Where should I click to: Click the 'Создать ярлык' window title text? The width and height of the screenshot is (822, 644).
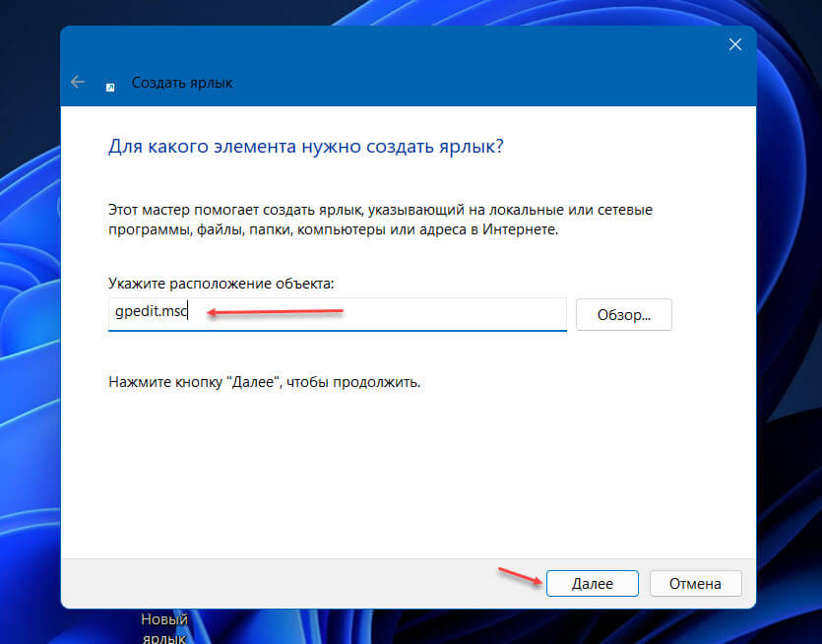click(182, 83)
